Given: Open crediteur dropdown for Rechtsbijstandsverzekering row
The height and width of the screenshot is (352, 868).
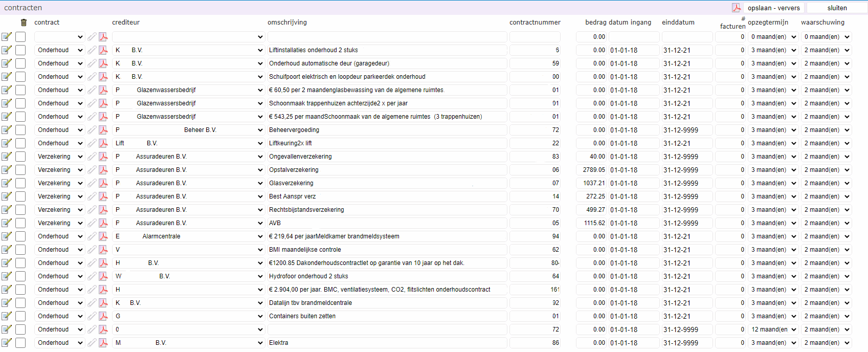Looking at the screenshot, I should click(188, 210).
